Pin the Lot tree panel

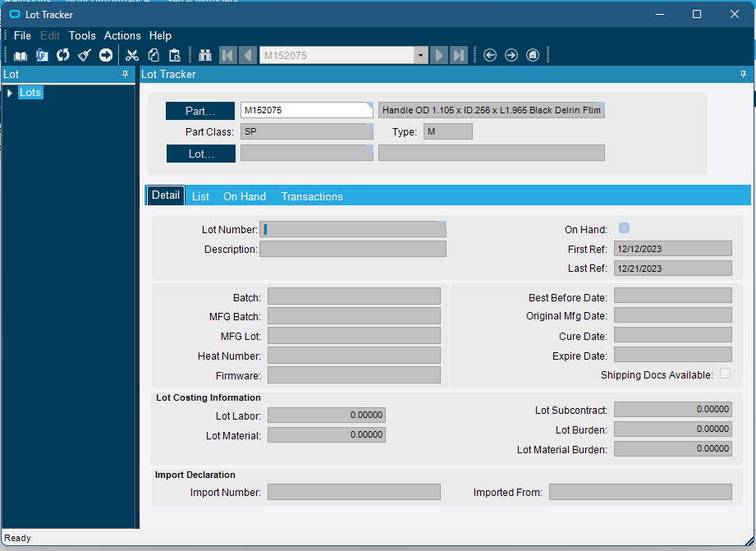pos(126,74)
